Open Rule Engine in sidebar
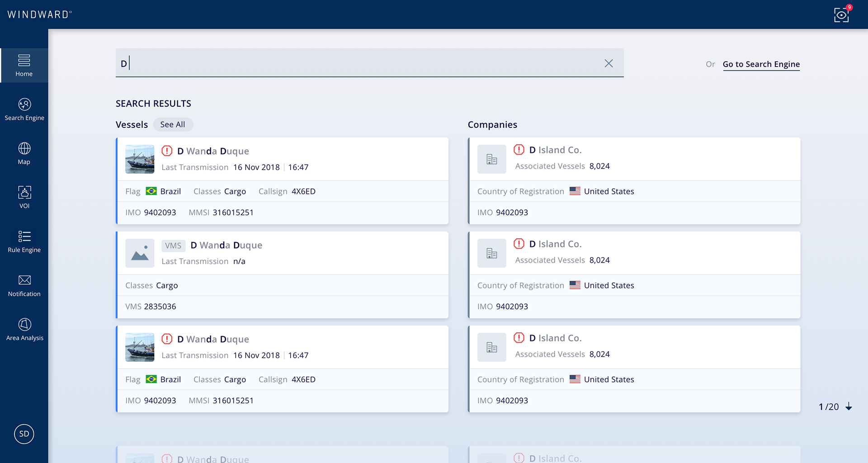Viewport: 868px width, 463px height. click(x=24, y=242)
